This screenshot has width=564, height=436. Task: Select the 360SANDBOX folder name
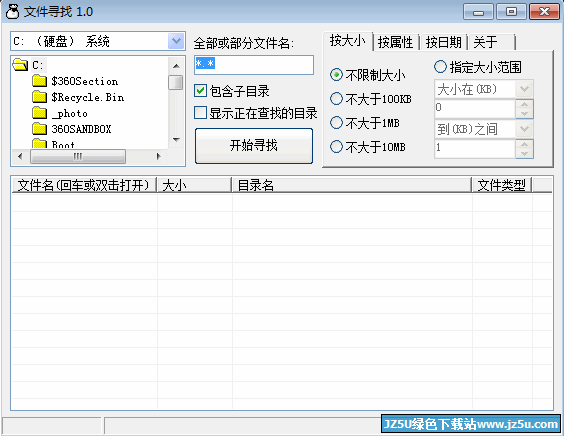point(81,129)
